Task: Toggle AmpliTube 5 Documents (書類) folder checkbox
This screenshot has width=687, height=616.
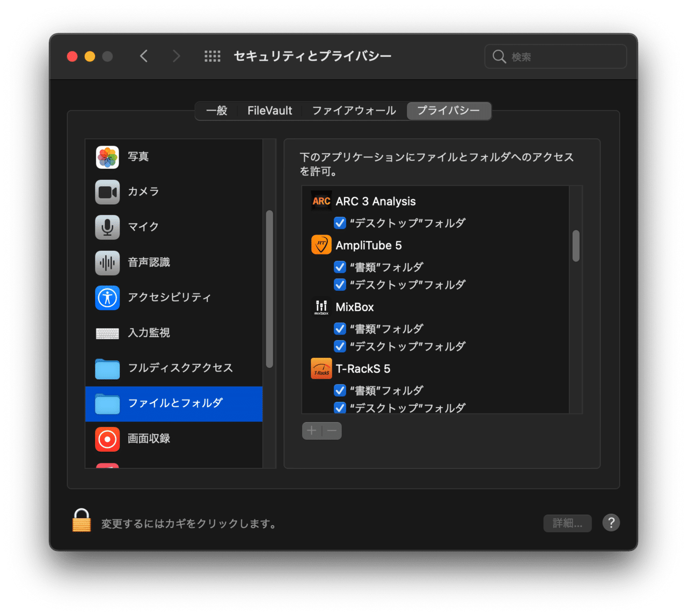Action: (340, 267)
